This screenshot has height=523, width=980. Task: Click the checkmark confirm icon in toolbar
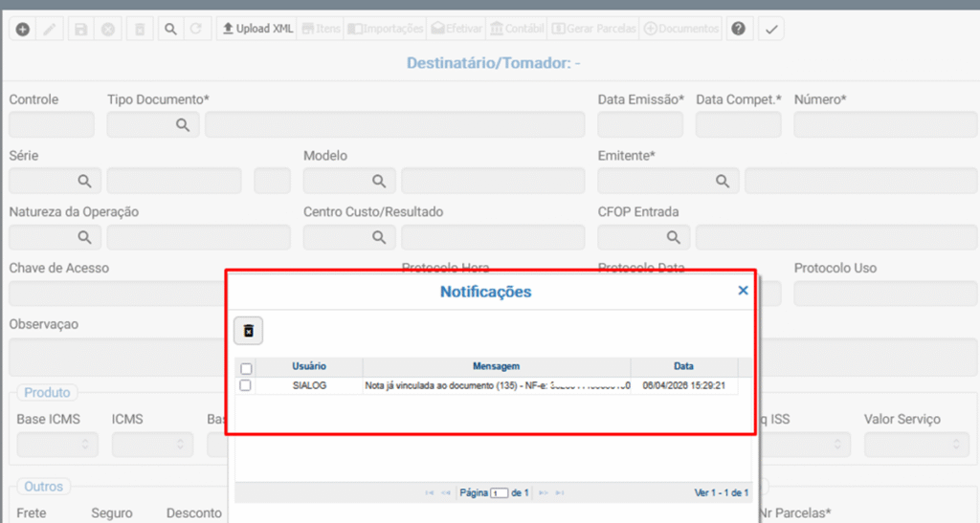(x=771, y=30)
